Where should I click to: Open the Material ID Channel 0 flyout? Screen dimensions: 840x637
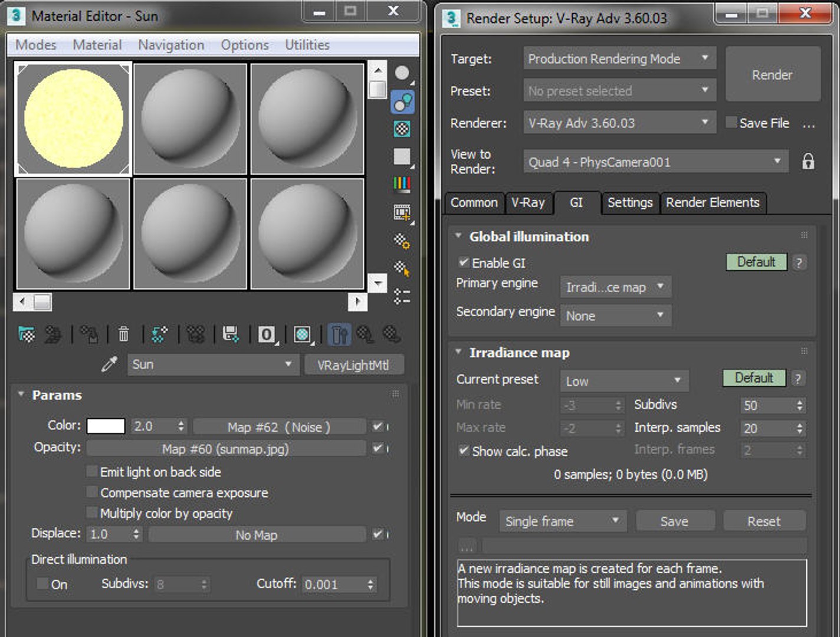tap(267, 335)
